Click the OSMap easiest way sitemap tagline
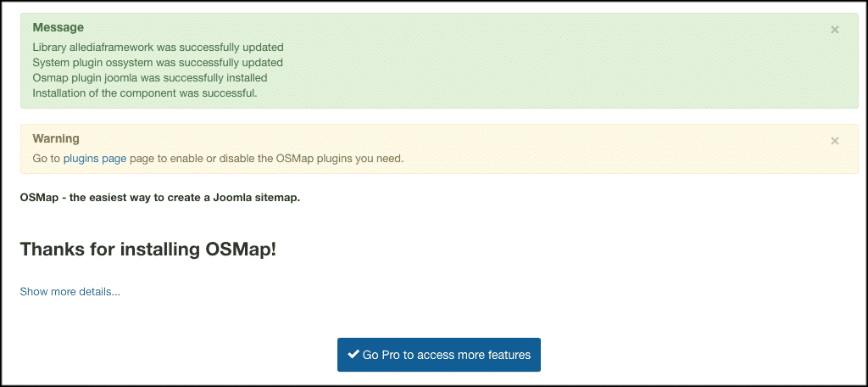868x387 pixels. pos(160,198)
